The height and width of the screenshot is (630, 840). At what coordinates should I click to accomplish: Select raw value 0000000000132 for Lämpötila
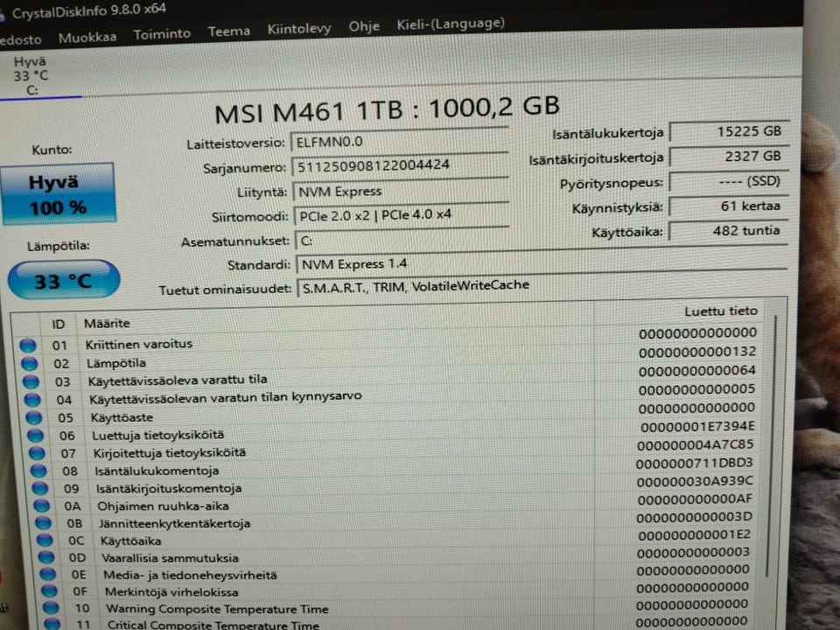coord(697,352)
